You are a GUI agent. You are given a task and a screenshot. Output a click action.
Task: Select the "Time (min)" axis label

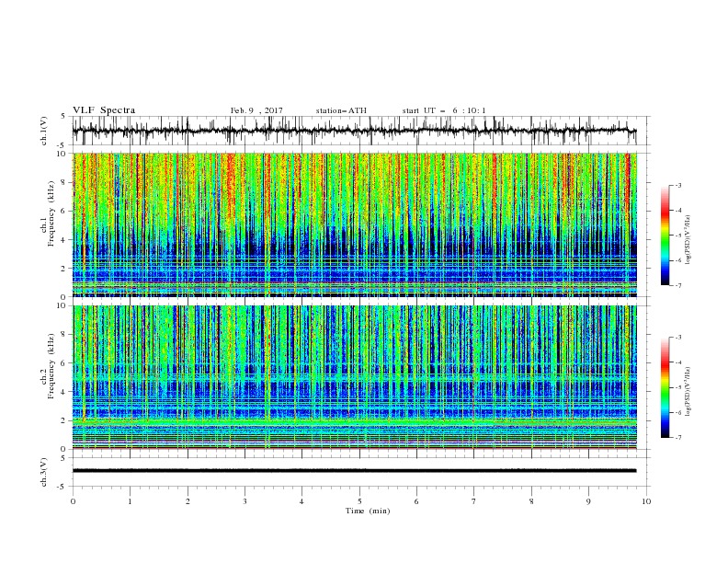[x=368, y=511]
